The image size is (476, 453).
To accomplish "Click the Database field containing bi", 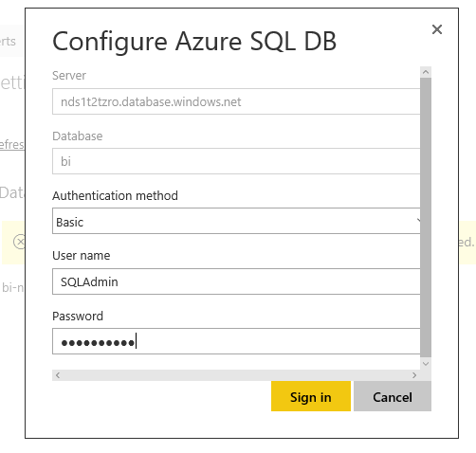I will 236,161.
